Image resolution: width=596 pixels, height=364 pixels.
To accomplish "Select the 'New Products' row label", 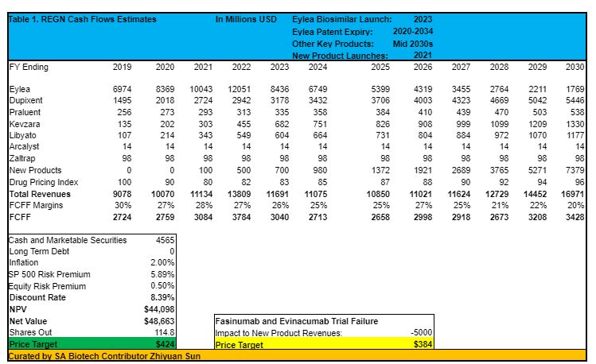I will pyautogui.click(x=35, y=170).
